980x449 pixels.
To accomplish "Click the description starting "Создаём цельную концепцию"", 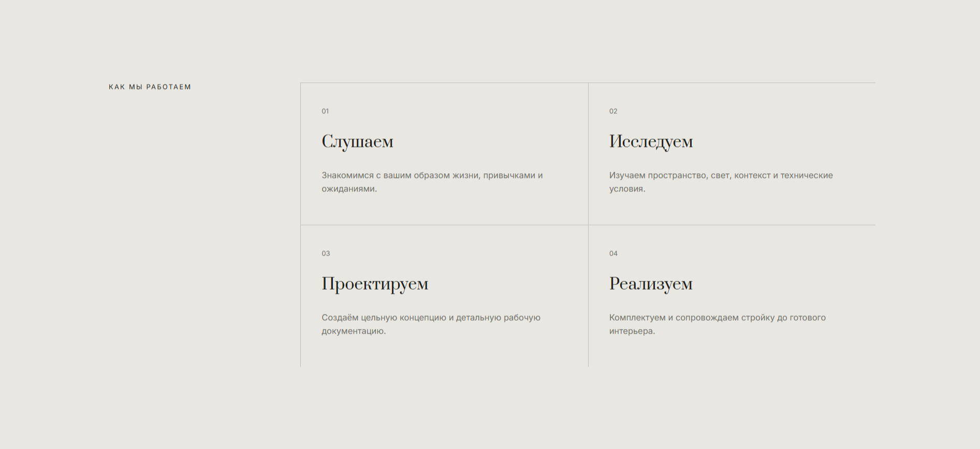I will click(x=431, y=324).
